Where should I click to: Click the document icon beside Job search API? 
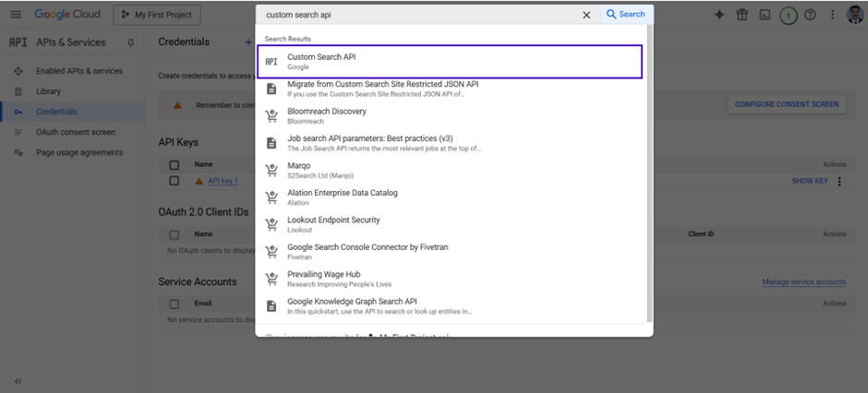[x=271, y=143]
